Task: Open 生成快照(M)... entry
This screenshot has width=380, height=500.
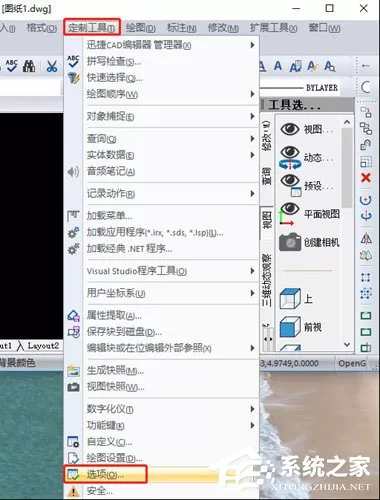Action: (161, 370)
